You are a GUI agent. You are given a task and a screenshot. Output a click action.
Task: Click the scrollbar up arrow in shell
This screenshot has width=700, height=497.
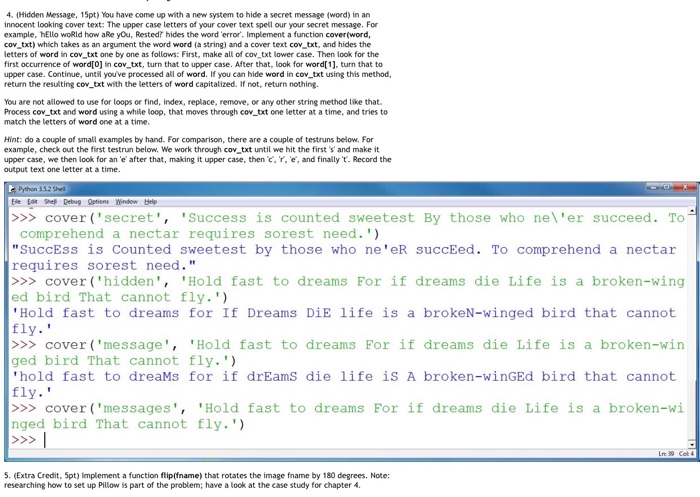692,211
